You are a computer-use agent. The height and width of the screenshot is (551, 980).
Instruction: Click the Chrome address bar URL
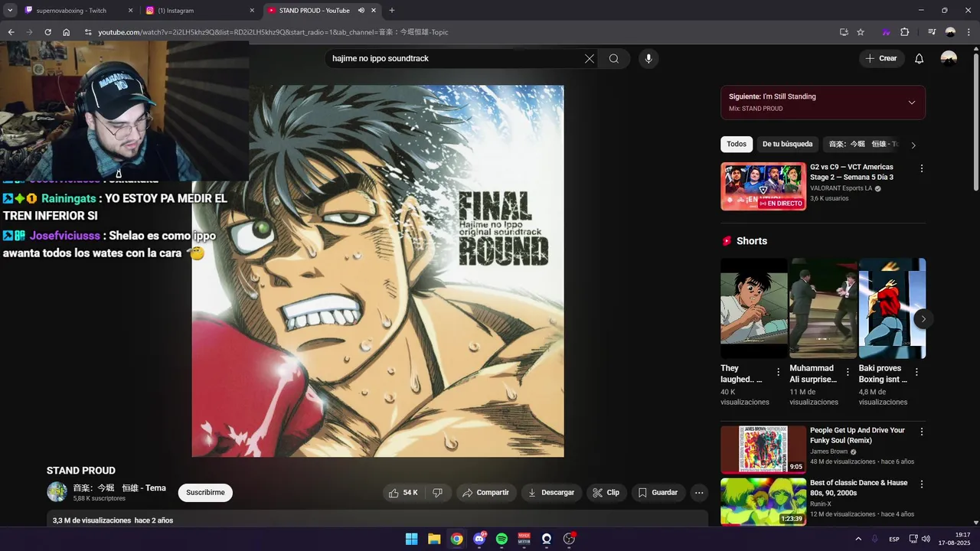coord(273,32)
